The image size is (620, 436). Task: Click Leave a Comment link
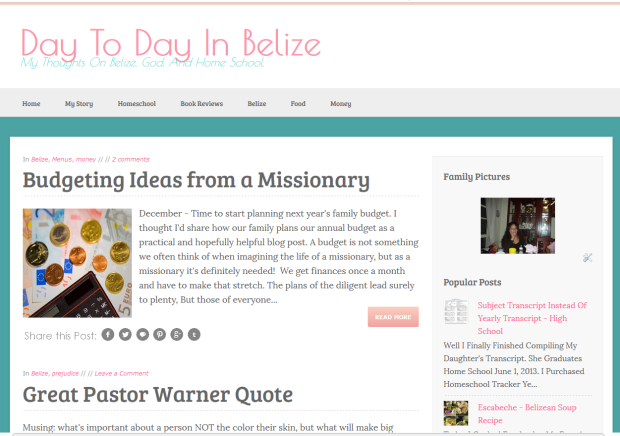point(121,373)
